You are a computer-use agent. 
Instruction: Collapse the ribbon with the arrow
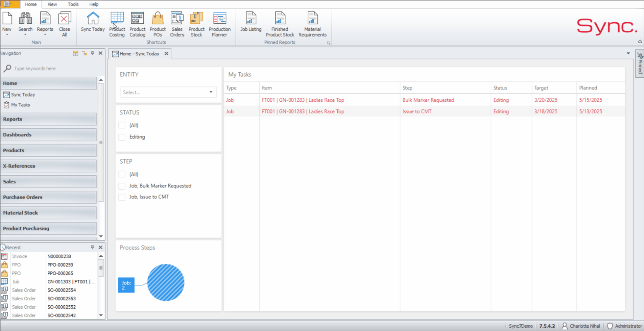point(640,41)
